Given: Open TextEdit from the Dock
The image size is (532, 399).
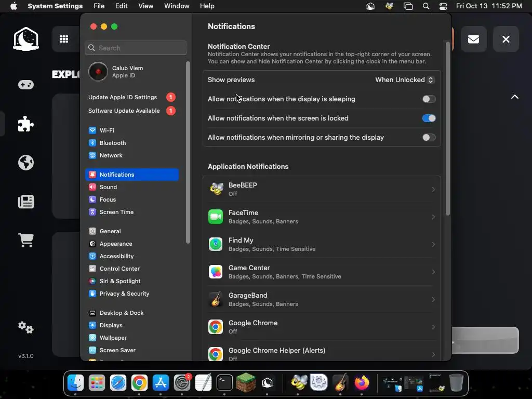Looking at the screenshot, I should (x=203, y=383).
